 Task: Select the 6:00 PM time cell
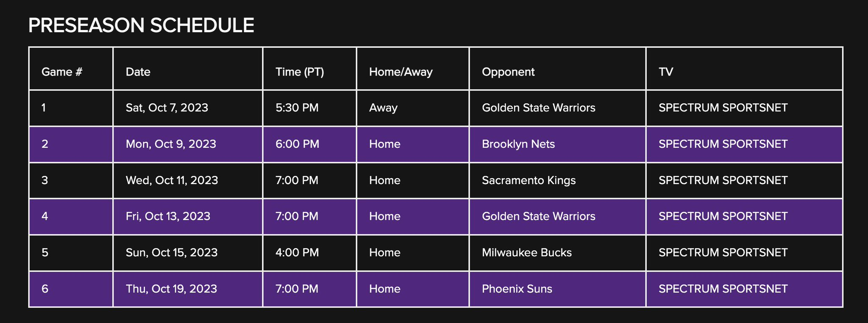[x=310, y=144]
